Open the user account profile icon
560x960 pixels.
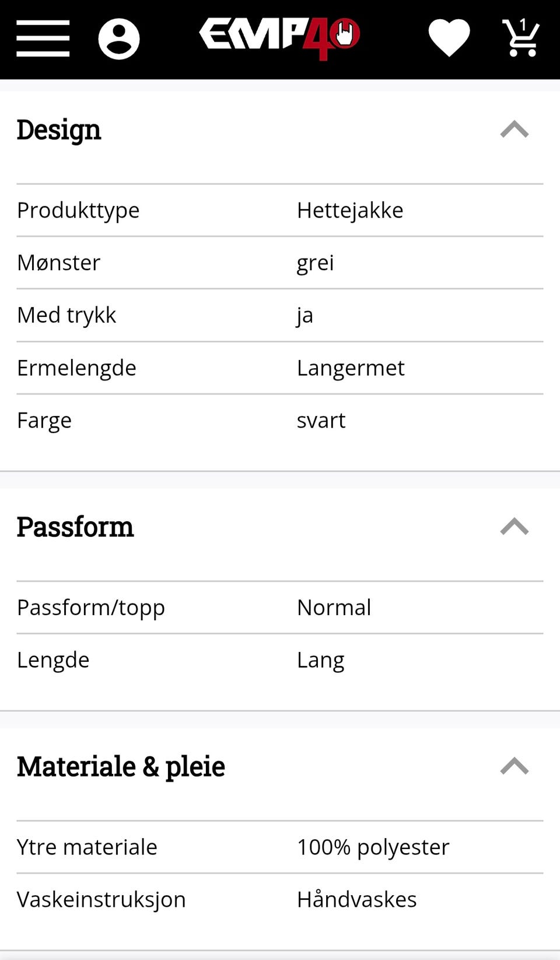coord(119,39)
